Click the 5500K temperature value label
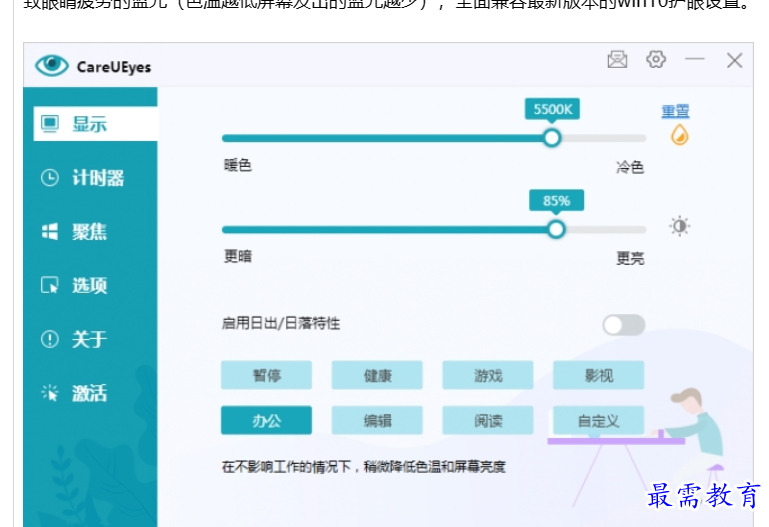Viewport: 769px width, 527px height. pos(552,109)
